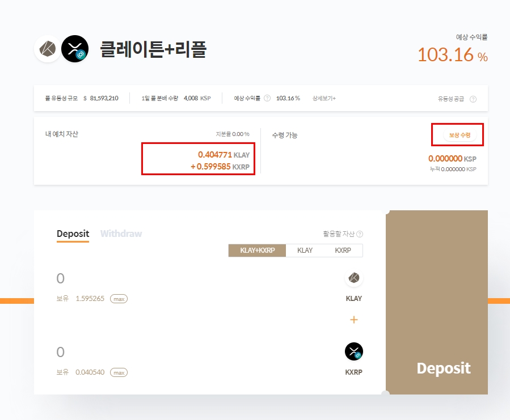Focus the KLAY deposit amount field

click(x=195, y=279)
